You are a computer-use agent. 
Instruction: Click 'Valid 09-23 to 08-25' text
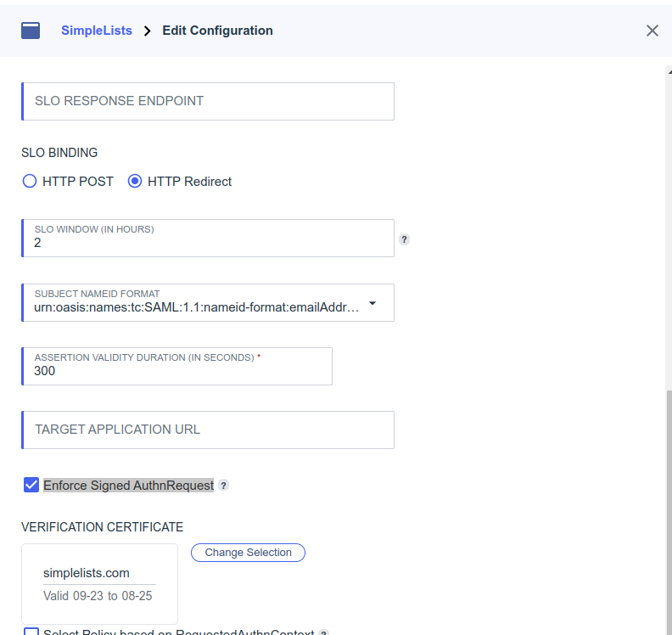coord(98,596)
